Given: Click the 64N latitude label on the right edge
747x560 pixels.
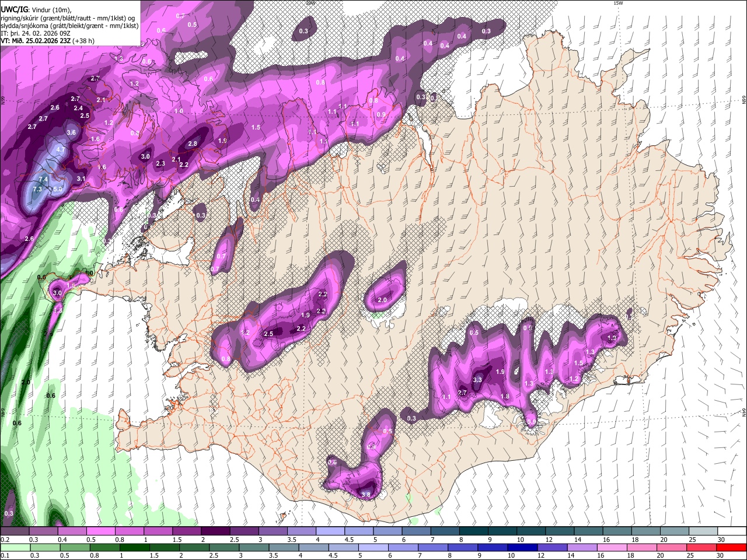Looking at the screenshot, I should (744, 413).
